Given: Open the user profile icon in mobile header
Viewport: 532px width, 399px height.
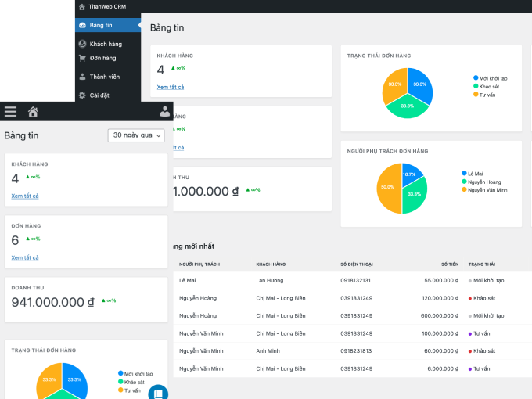Looking at the screenshot, I should 165,111.
